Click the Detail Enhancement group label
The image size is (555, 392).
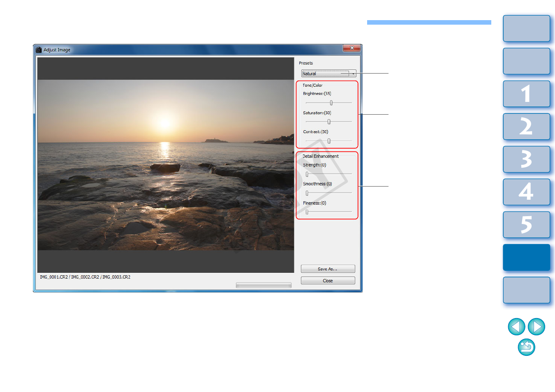pyautogui.click(x=321, y=156)
